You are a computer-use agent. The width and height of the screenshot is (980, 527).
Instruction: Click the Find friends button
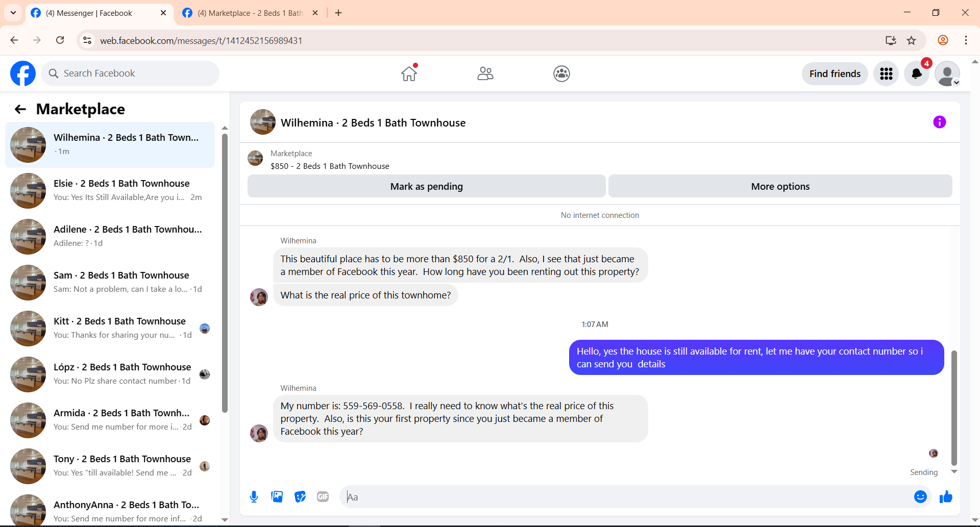(x=835, y=73)
